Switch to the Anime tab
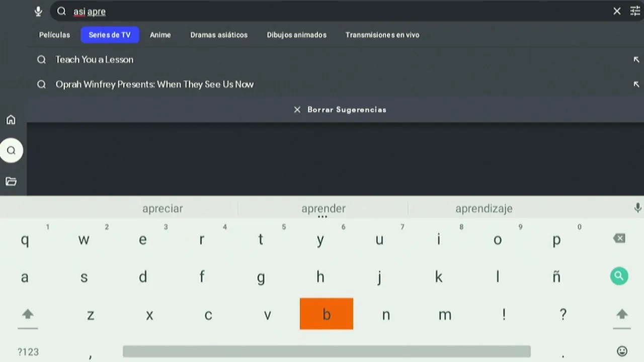 pos(160,35)
